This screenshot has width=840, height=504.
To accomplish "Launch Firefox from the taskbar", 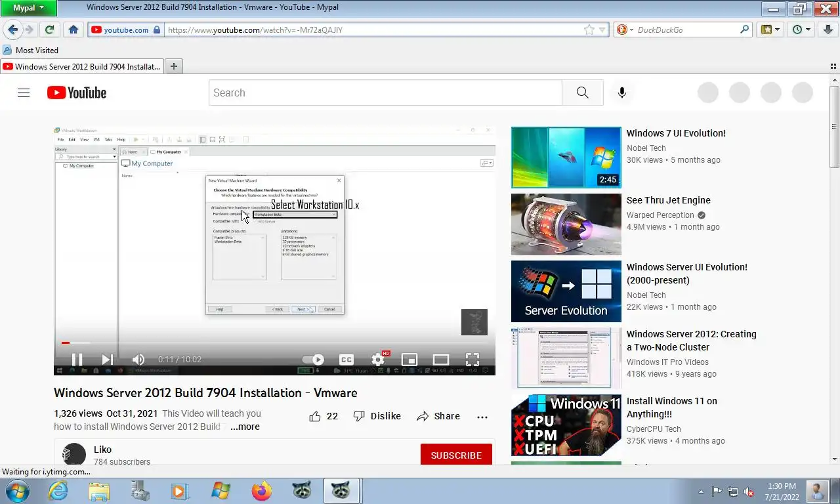I will pyautogui.click(x=261, y=491).
